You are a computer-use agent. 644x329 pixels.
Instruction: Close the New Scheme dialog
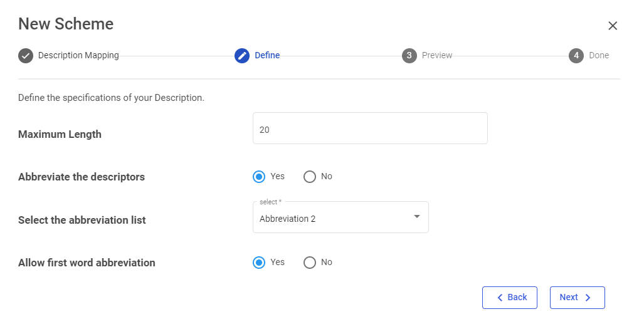pyautogui.click(x=613, y=26)
